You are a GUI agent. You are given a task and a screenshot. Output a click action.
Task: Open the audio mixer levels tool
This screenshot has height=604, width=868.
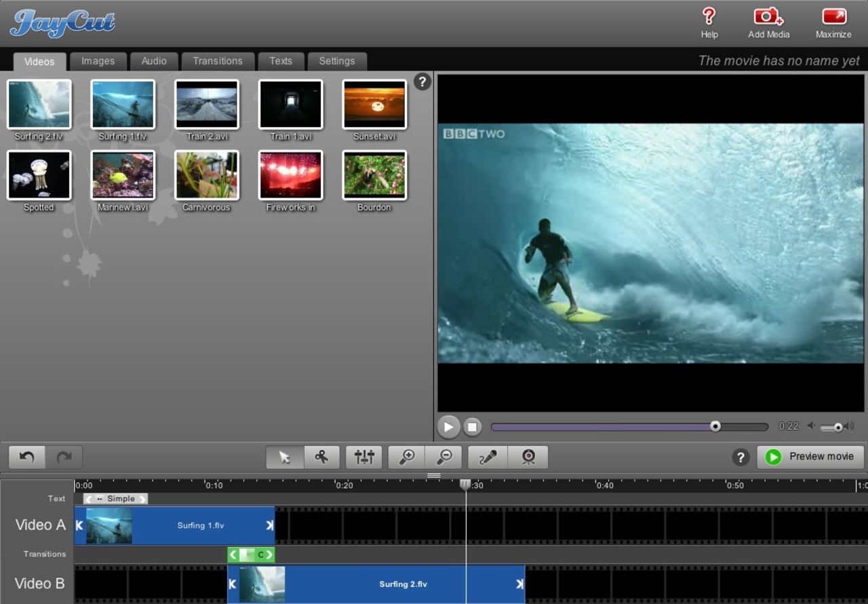tap(364, 457)
